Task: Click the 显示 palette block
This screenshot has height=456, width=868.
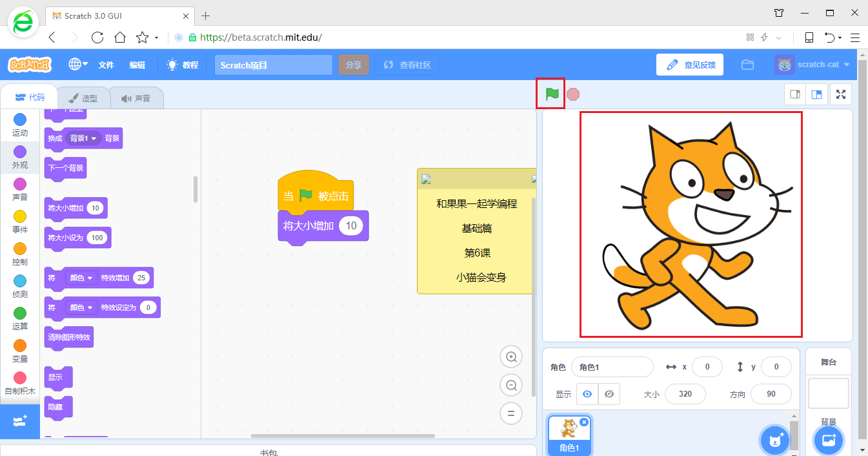Action: tap(58, 377)
